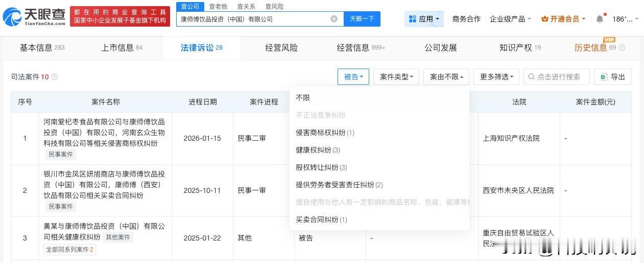
Task: Click the red TianYanCha slogan banner
Action: coord(120,16)
